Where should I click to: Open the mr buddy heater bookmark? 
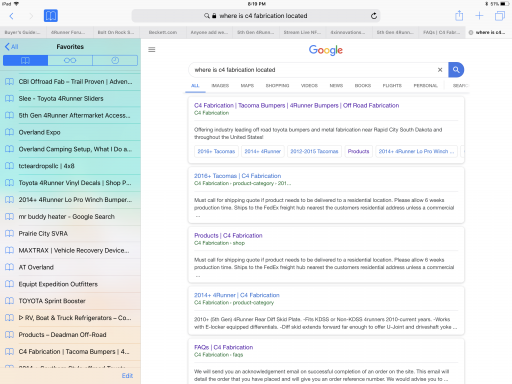(x=70, y=217)
